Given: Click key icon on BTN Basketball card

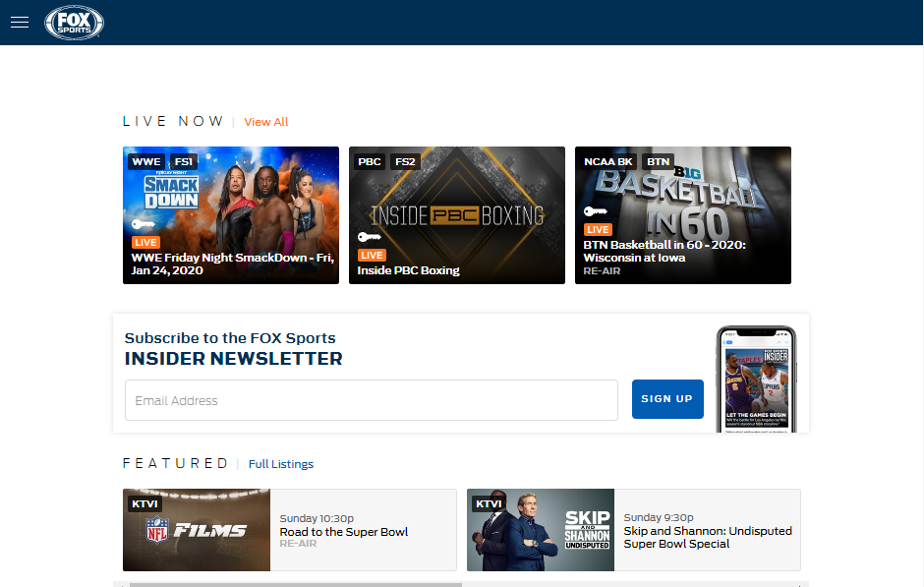Looking at the screenshot, I should click(x=595, y=211).
